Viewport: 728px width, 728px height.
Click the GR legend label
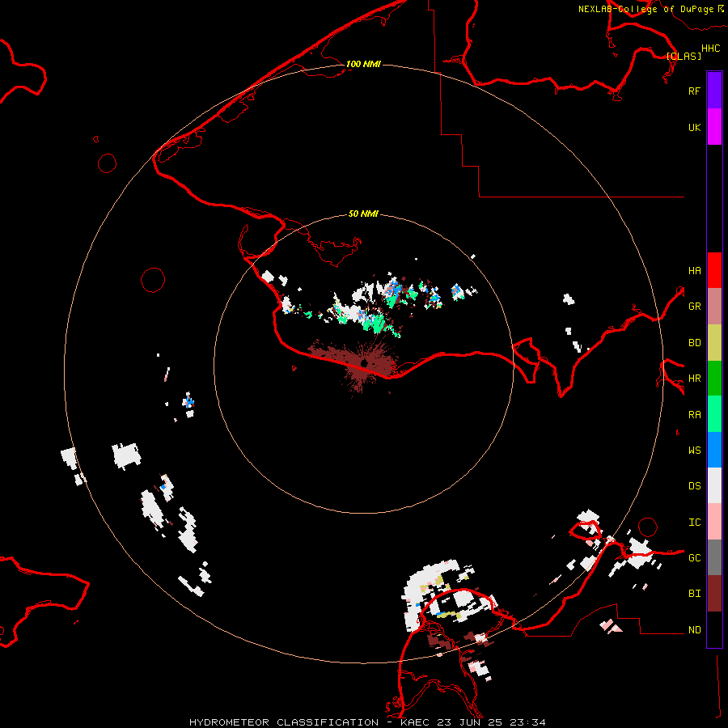tap(694, 307)
